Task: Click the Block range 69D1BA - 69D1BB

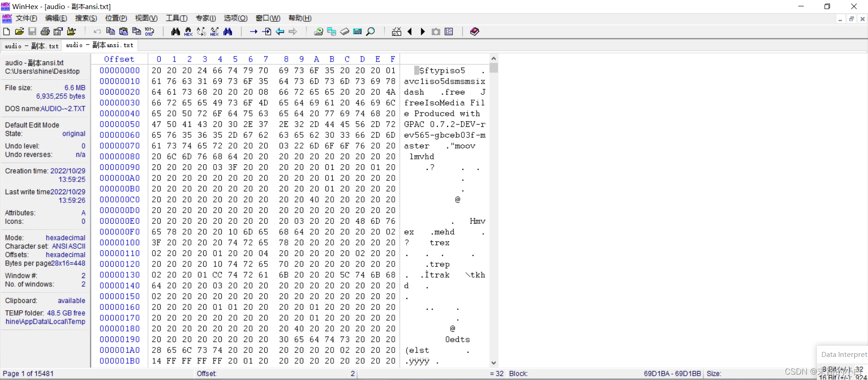Action: point(672,374)
